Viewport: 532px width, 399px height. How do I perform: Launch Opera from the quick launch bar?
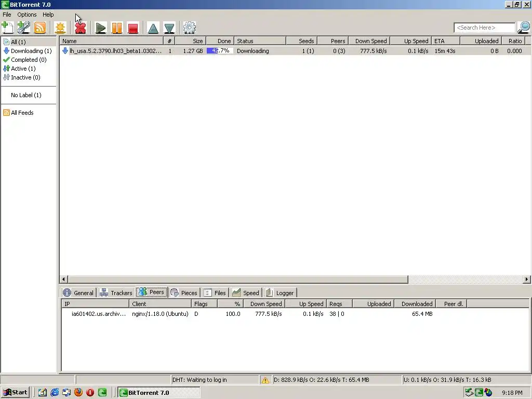(x=90, y=393)
